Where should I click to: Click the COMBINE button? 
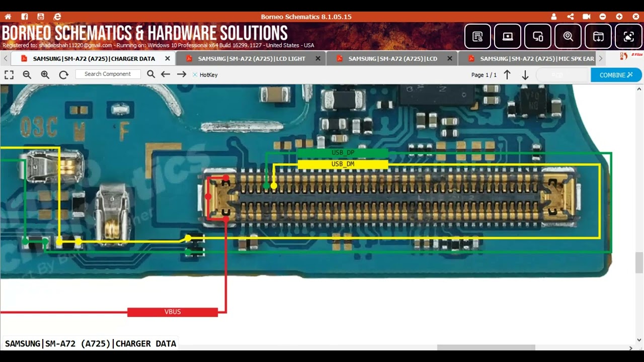[x=616, y=75]
